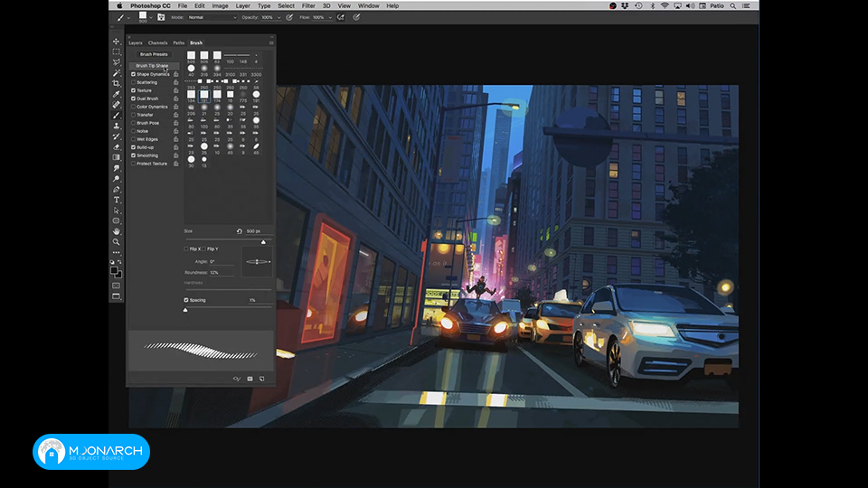Open the Filter menu
868x488 pixels.
click(308, 5)
